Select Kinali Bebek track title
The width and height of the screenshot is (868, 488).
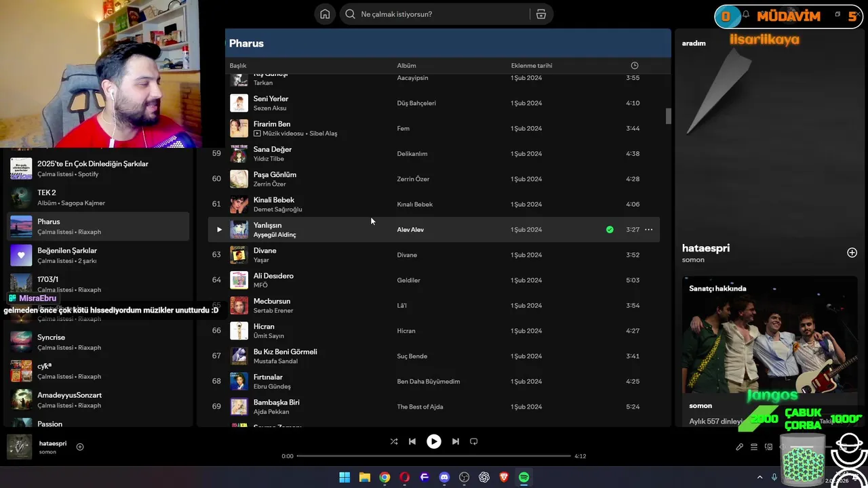(x=274, y=200)
